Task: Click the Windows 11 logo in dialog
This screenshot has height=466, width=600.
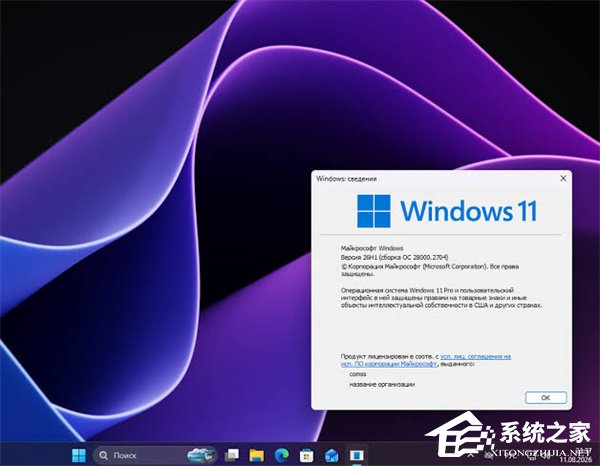Action: pos(447,211)
